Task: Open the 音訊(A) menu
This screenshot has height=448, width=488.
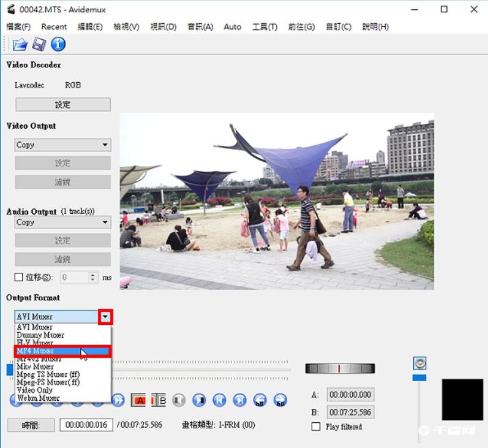Action: [200, 27]
